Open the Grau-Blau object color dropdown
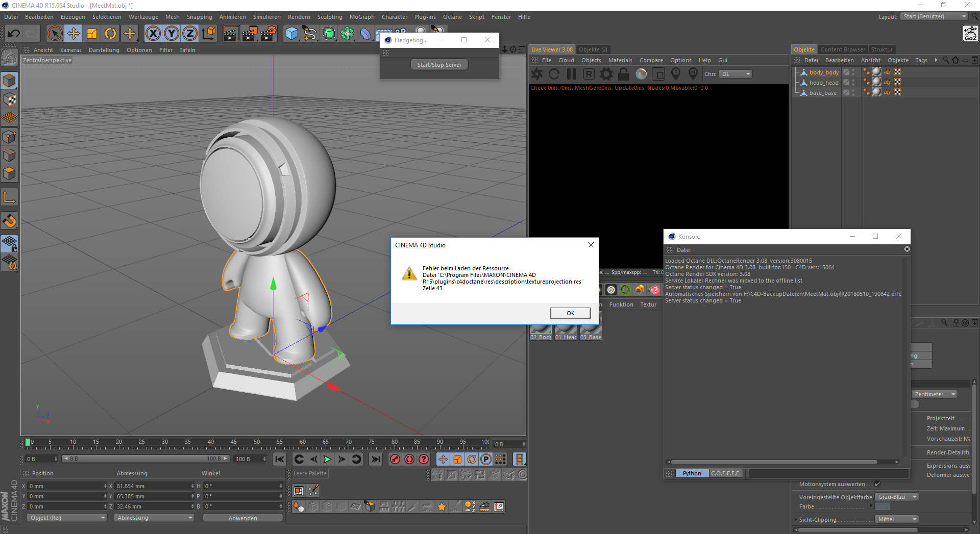980x534 pixels. tap(897, 497)
